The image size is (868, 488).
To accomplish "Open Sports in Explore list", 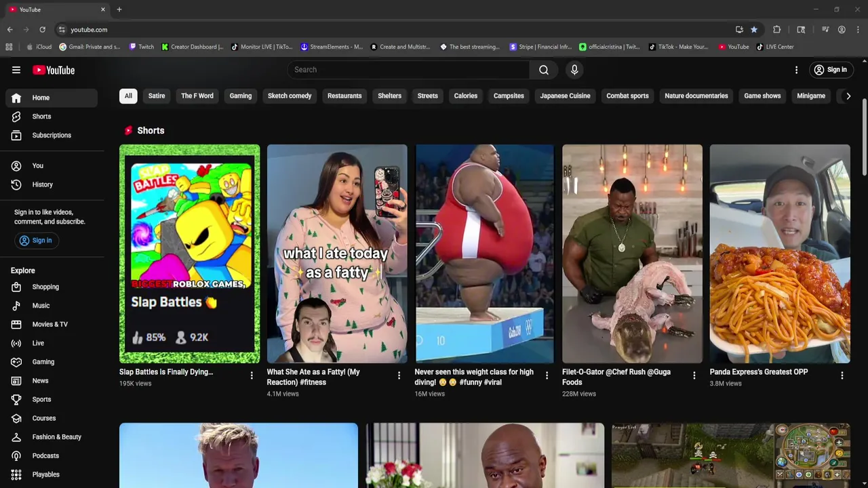I will tap(52, 399).
